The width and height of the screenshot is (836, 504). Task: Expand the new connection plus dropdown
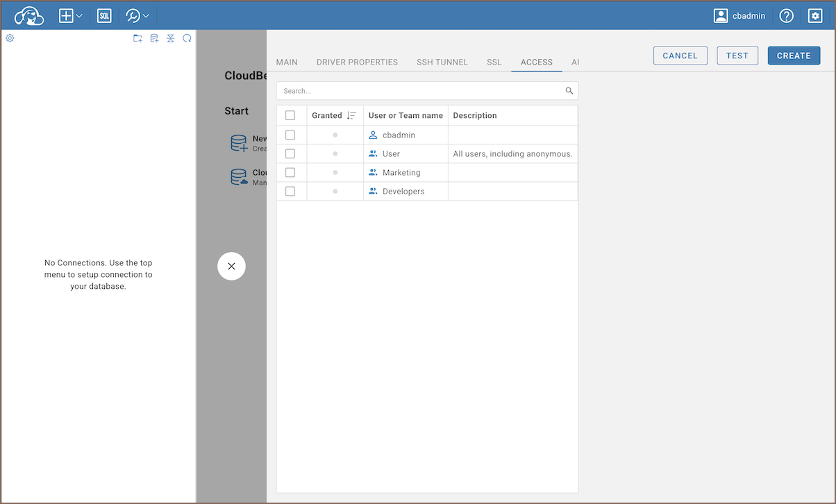(x=71, y=15)
